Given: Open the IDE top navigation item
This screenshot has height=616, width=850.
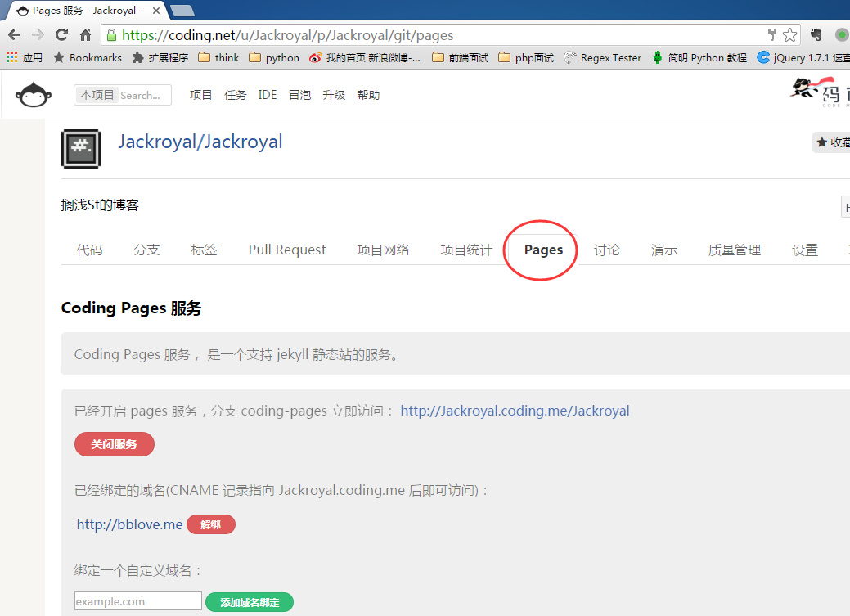Looking at the screenshot, I should click(268, 95).
